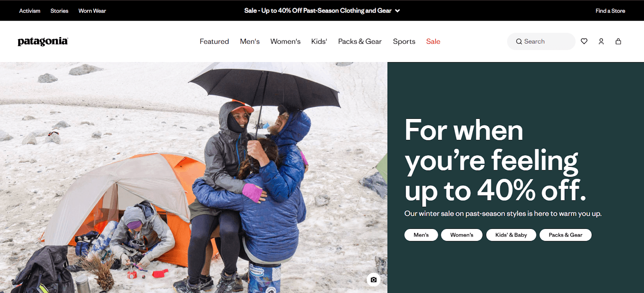Image resolution: width=644 pixels, height=293 pixels.
Task: Shop the Men's sale button
Action: click(421, 235)
